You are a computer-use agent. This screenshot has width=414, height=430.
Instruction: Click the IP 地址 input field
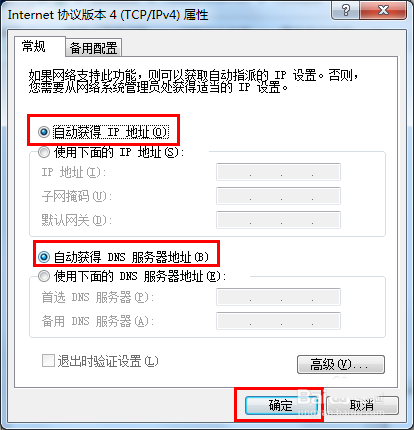(x=278, y=172)
